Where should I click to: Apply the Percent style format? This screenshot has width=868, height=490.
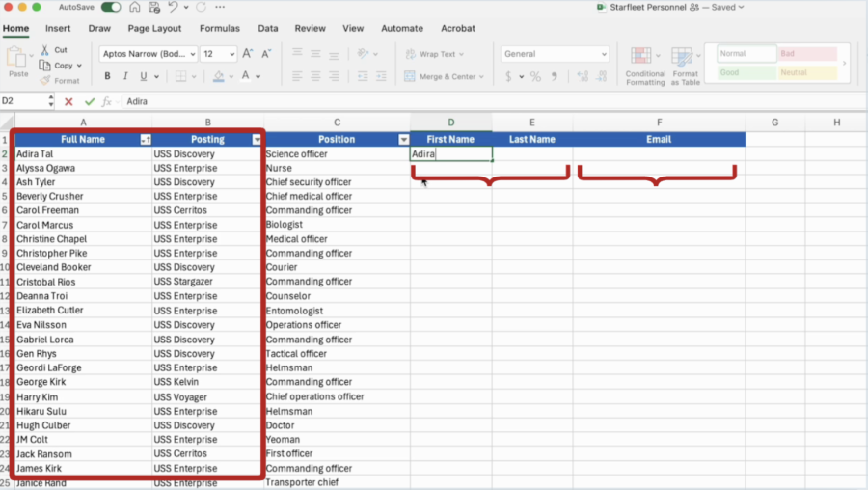point(535,76)
